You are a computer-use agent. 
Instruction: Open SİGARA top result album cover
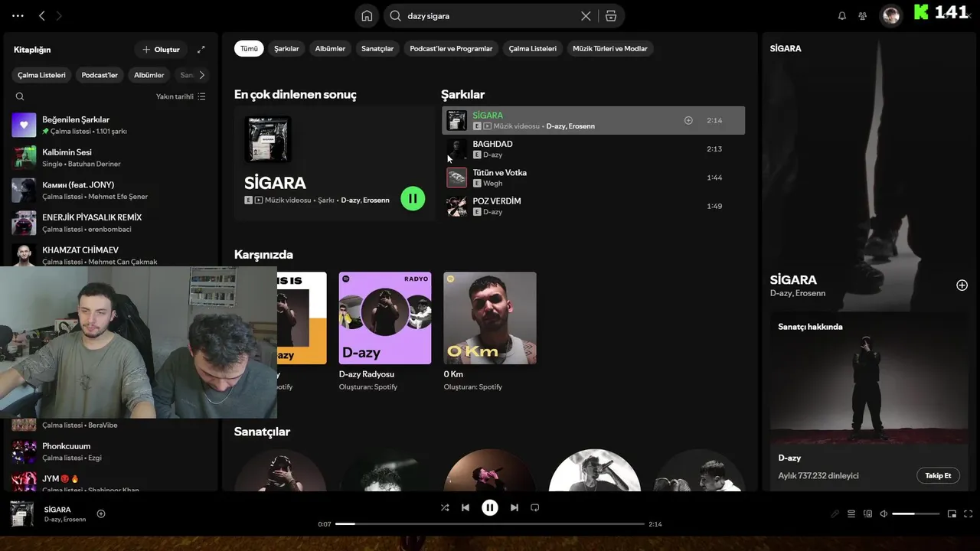point(267,139)
